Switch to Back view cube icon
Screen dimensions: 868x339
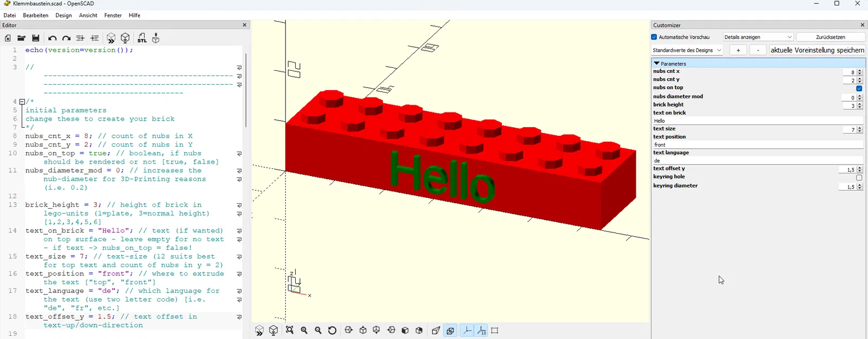pyautogui.click(x=419, y=330)
